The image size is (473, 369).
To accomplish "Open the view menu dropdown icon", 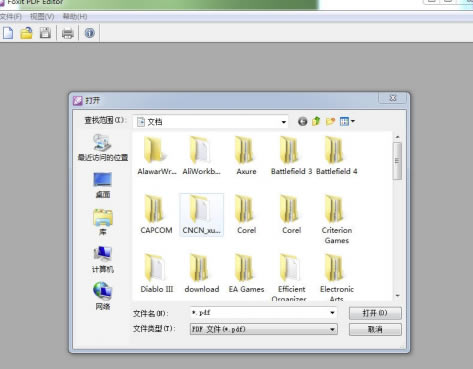I will click(347, 121).
